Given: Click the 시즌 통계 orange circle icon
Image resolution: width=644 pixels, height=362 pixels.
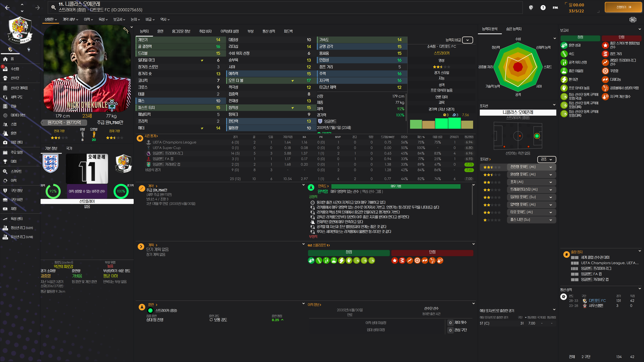Looking at the screenshot, I should tap(140, 138).
